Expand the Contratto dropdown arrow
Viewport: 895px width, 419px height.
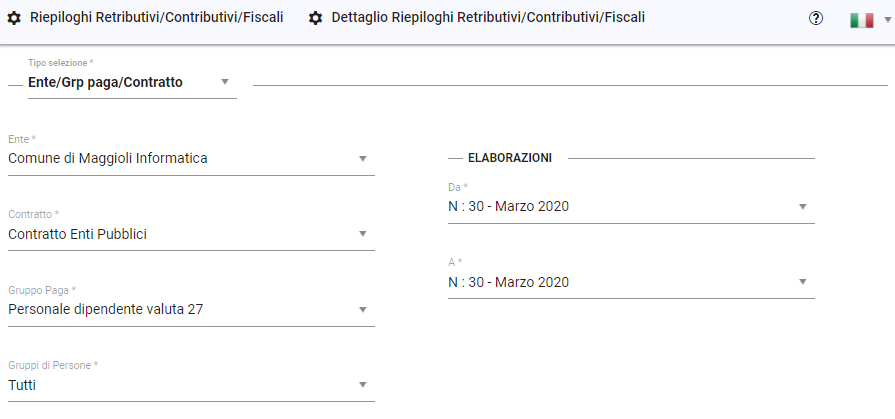click(x=363, y=234)
